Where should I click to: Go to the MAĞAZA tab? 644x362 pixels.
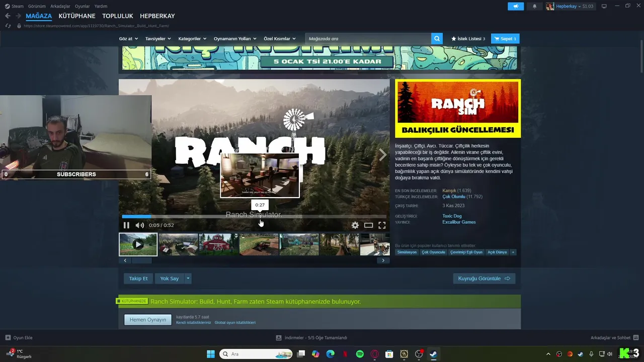[x=39, y=16]
